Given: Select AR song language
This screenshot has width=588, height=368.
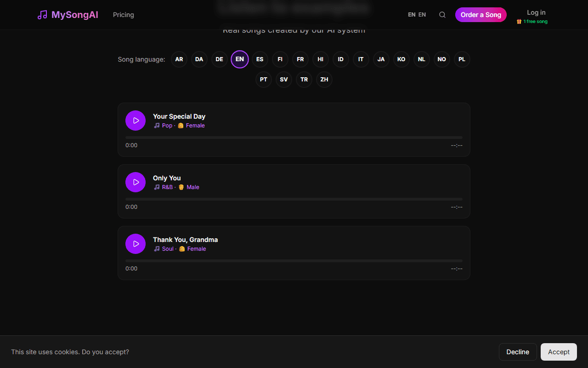Looking at the screenshot, I should [x=179, y=59].
